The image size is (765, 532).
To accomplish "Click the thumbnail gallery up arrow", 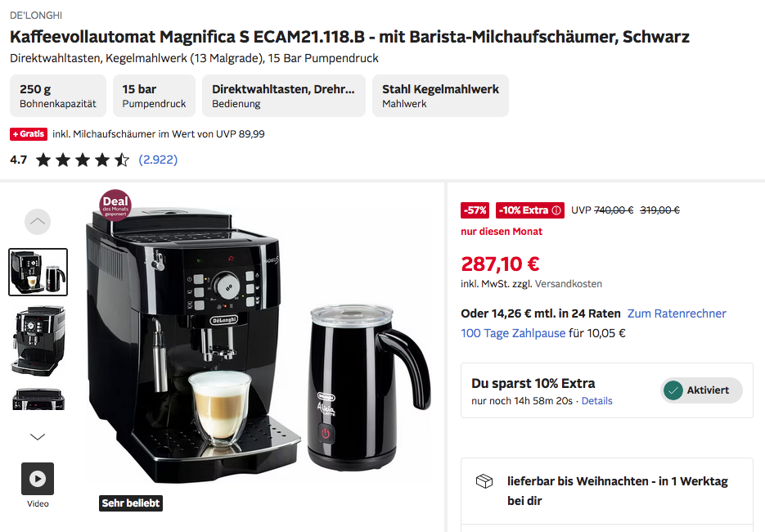I will click(x=38, y=222).
